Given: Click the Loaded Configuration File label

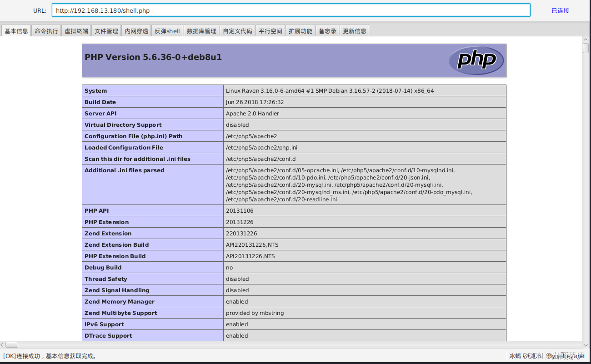Looking at the screenshot, I should pos(124,148).
